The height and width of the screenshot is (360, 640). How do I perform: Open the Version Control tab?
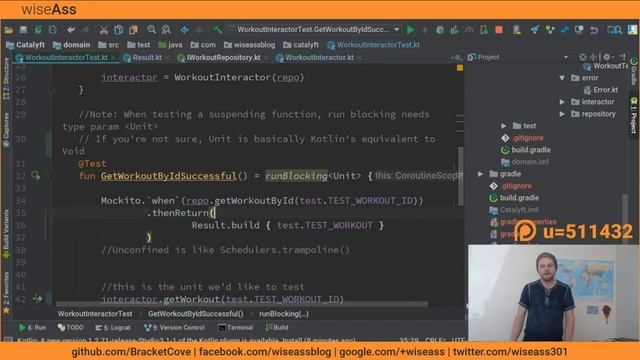[175, 327]
